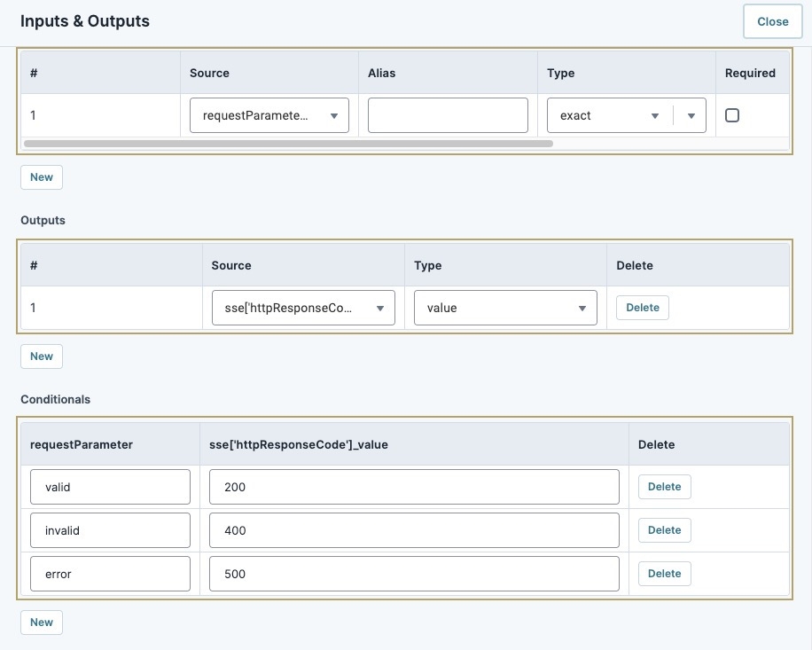The width and height of the screenshot is (812, 650).
Task: Click the response code field containing 500
Action: 414,574
